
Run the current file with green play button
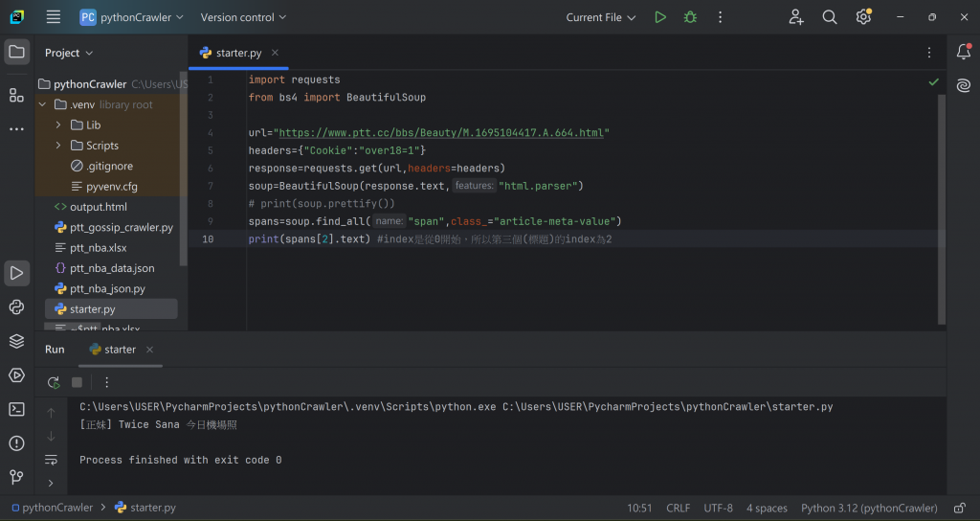(660, 17)
